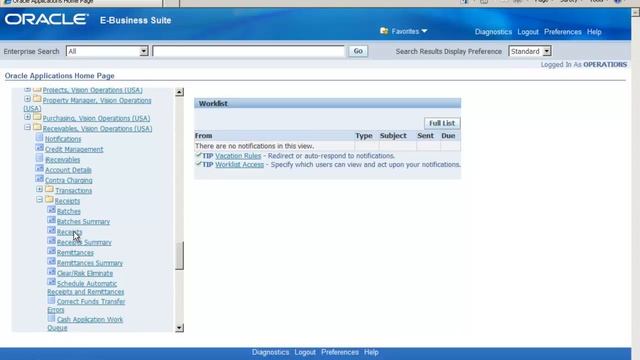This screenshot has width=640, height=360.
Task: Open the Clear/Risk Eliminate link
Action: [x=85, y=273]
